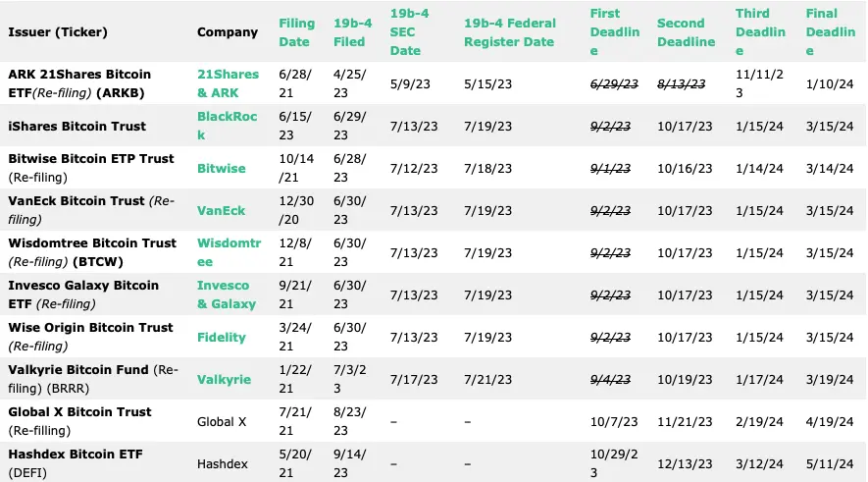Click the 19b-4 SEC Date header
Viewport: 868px width, 482px height.
[x=409, y=32]
